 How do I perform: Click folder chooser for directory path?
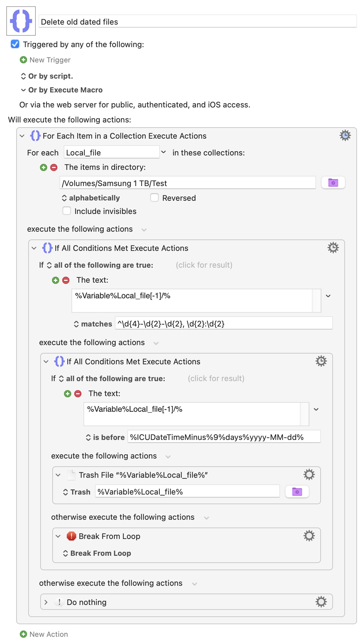333,183
